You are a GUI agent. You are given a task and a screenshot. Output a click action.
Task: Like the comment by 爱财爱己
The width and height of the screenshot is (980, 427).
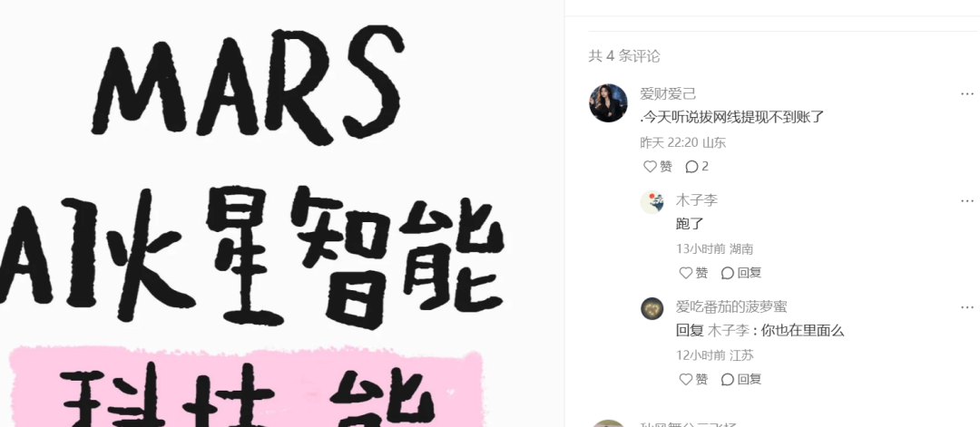[658, 167]
